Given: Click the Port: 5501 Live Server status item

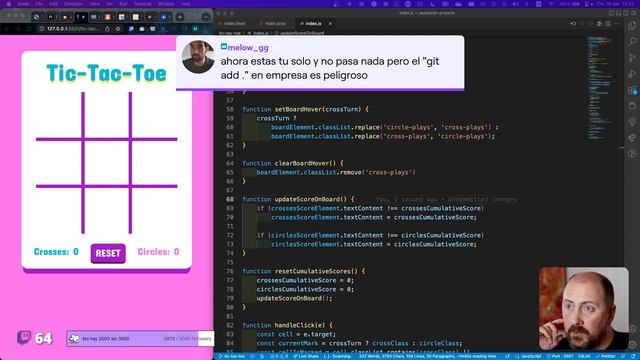Looking at the screenshot, I should coord(559,356).
